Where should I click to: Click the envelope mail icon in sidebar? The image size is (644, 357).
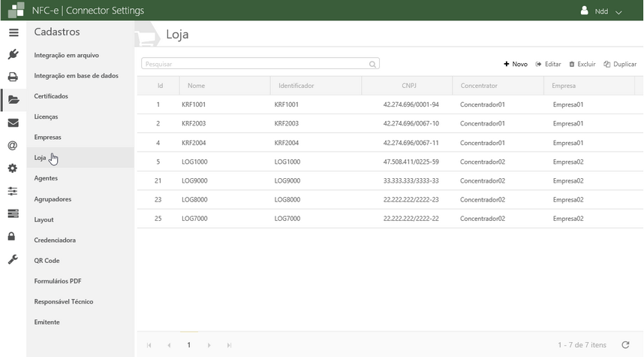[x=13, y=123]
